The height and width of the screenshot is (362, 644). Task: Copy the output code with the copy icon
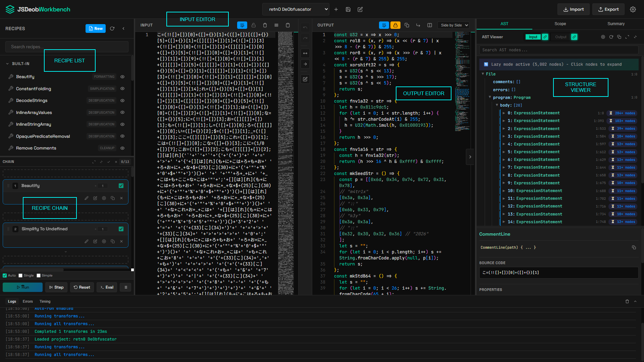407,25
